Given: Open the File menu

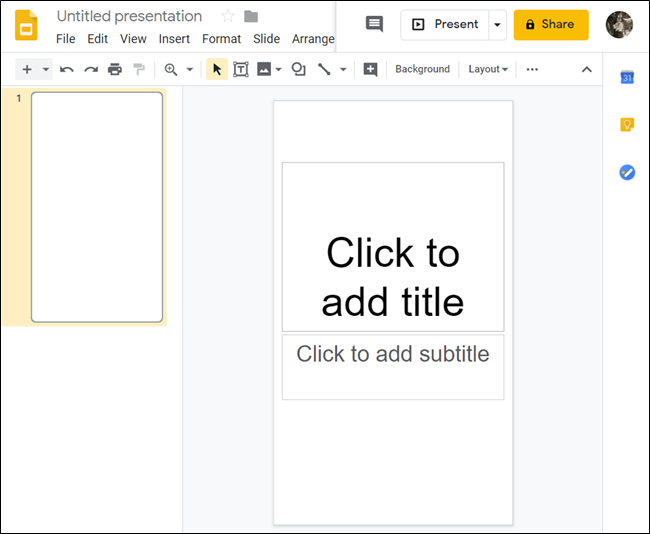Looking at the screenshot, I should coord(65,39).
